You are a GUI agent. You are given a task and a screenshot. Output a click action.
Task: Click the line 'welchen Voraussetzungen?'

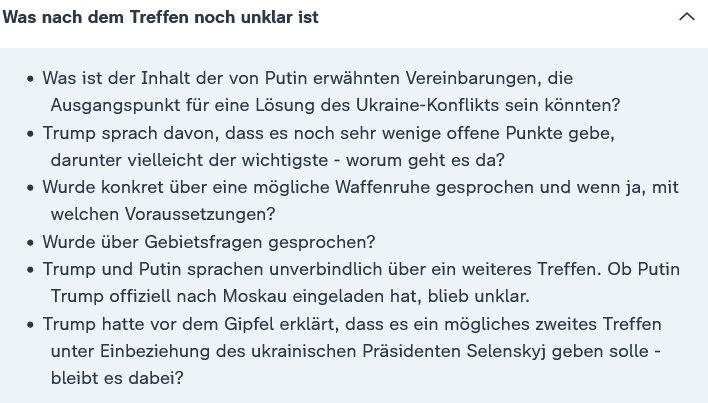coord(163,214)
